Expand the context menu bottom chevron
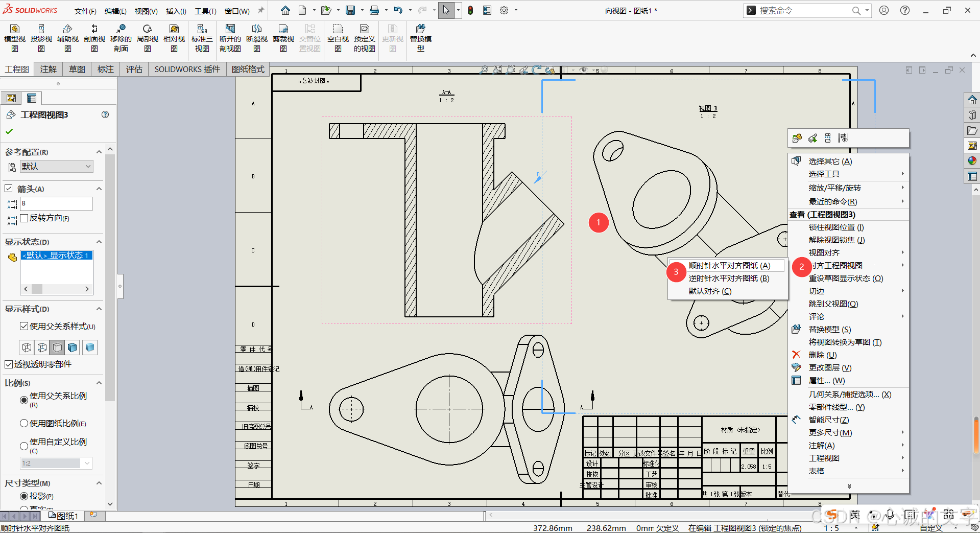The image size is (980, 533). [849, 486]
